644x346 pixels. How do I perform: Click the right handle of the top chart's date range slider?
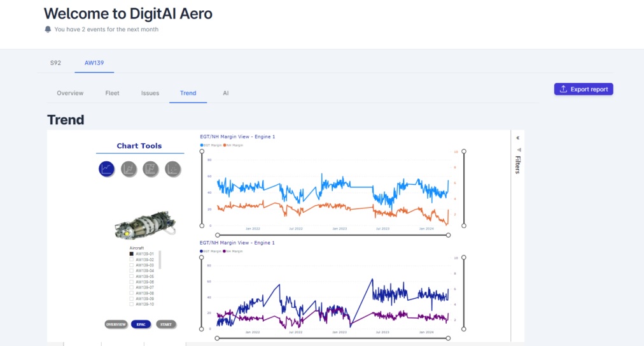448,235
